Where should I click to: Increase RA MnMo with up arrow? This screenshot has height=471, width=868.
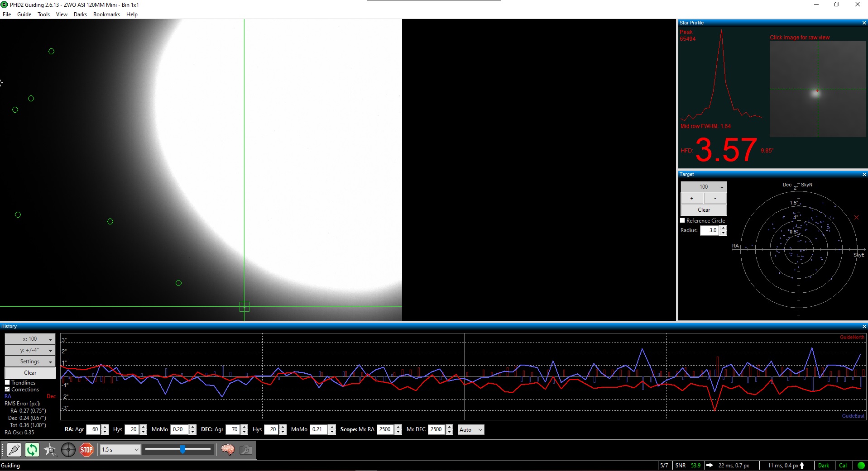coord(192,427)
